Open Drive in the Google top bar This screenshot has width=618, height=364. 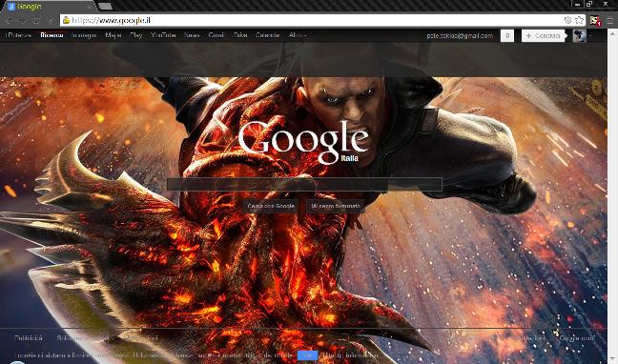(240, 35)
